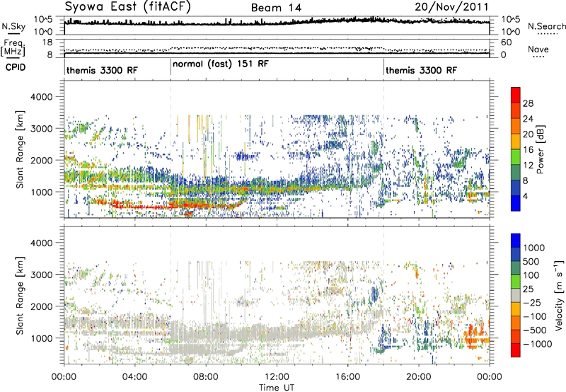
Task: Click the N.Sky noise trace in the top panel
Action: pyautogui.click(x=277, y=22)
